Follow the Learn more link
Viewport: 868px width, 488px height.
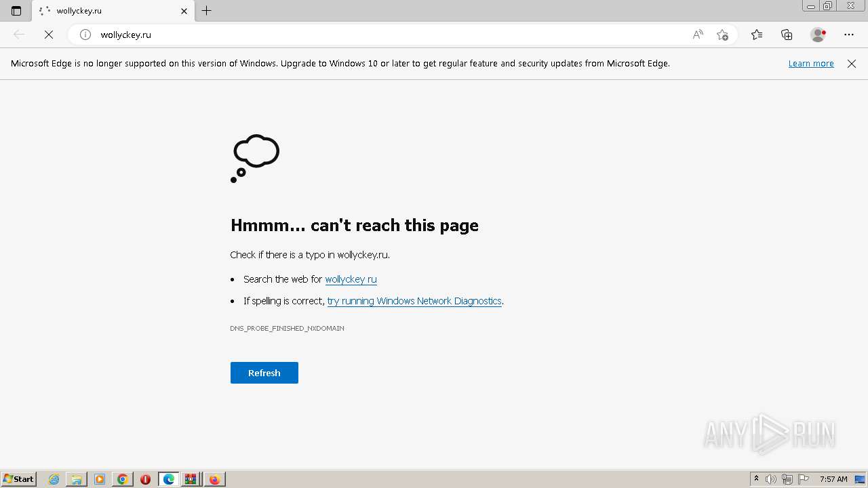click(x=811, y=64)
